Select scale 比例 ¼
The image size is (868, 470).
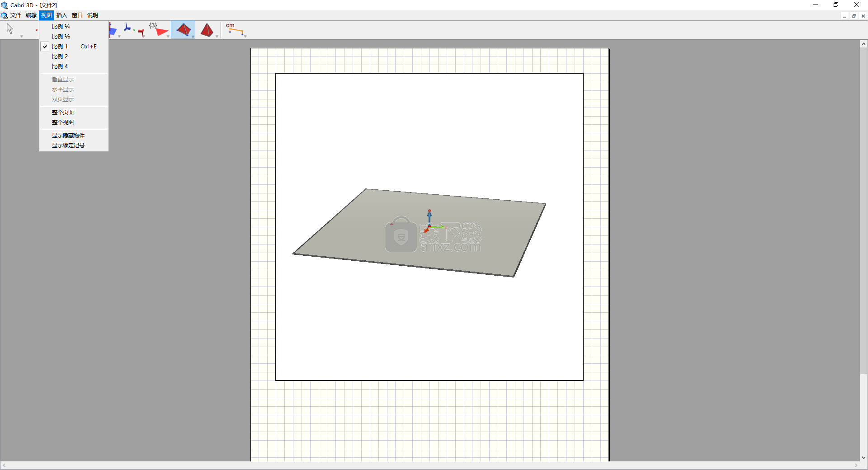tap(74, 27)
